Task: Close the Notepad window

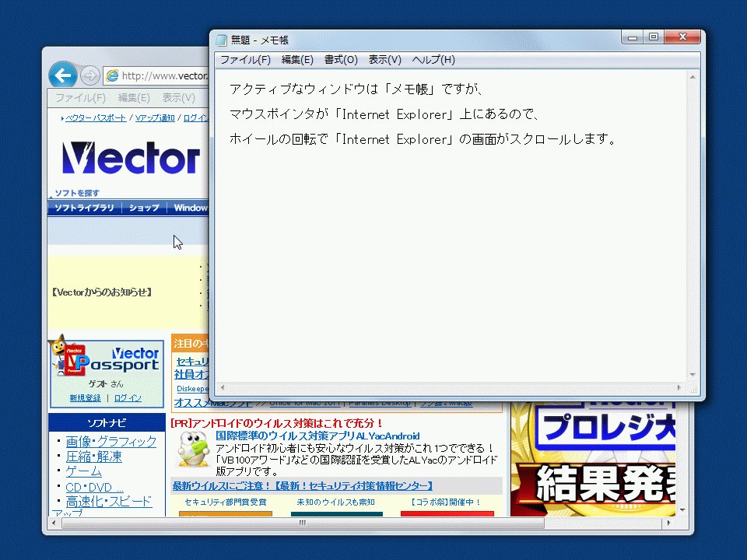Action: (682, 37)
